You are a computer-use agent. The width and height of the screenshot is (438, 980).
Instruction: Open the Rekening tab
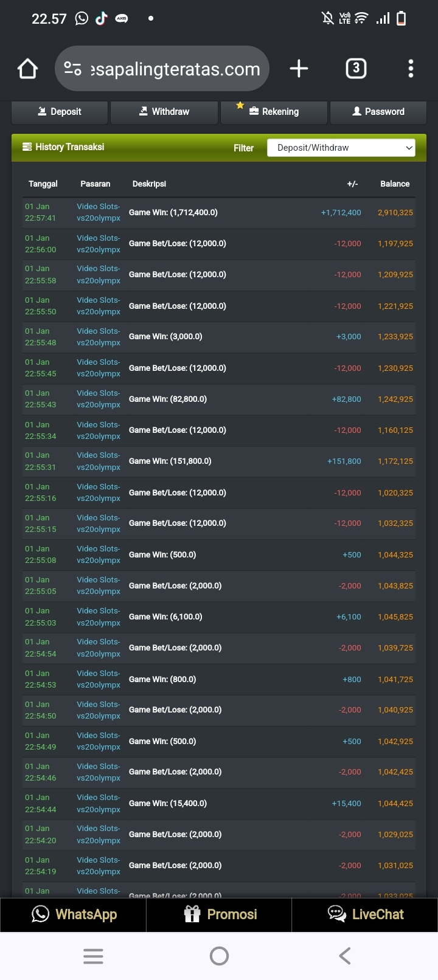pyautogui.click(x=274, y=112)
